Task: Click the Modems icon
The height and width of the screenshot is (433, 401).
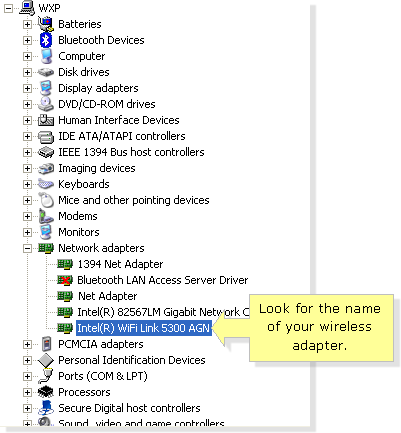Action: [x=46, y=216]
